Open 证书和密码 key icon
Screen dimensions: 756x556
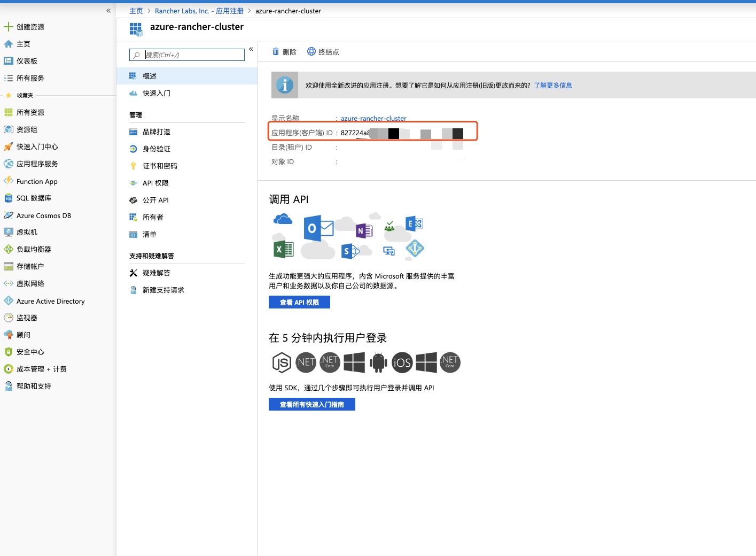coord(133,166)
